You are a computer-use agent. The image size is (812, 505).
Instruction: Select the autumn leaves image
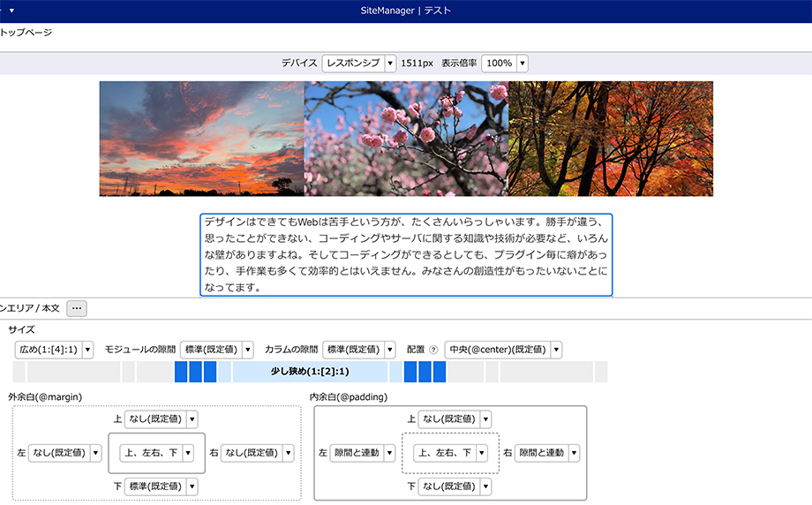[611, 139]
